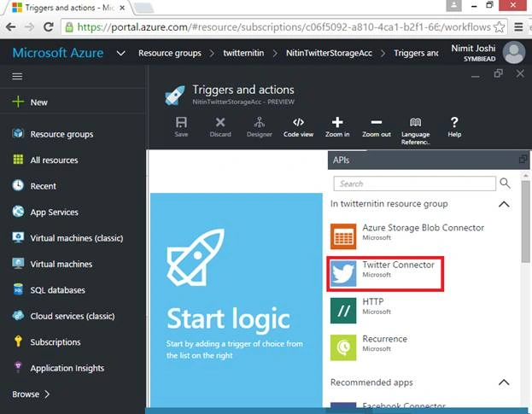Click the Azure Storage Blob Connector label
Screen dimensions: 532x414
pyautogui.click(x=423, y=228)
